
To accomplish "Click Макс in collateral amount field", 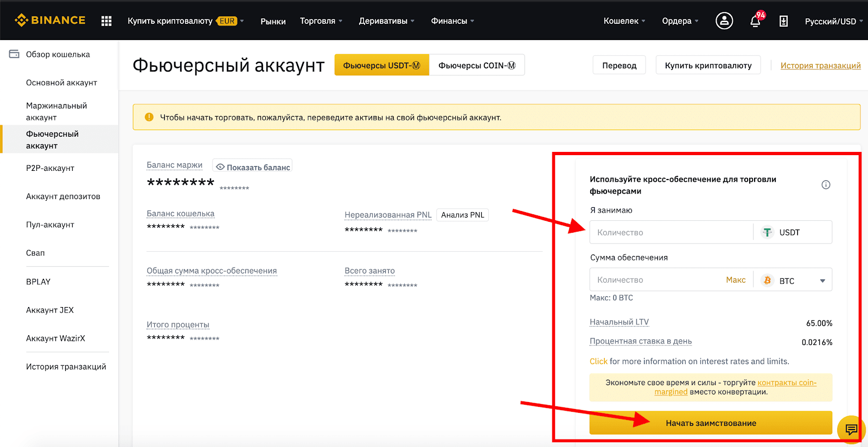I will [736, 280].
